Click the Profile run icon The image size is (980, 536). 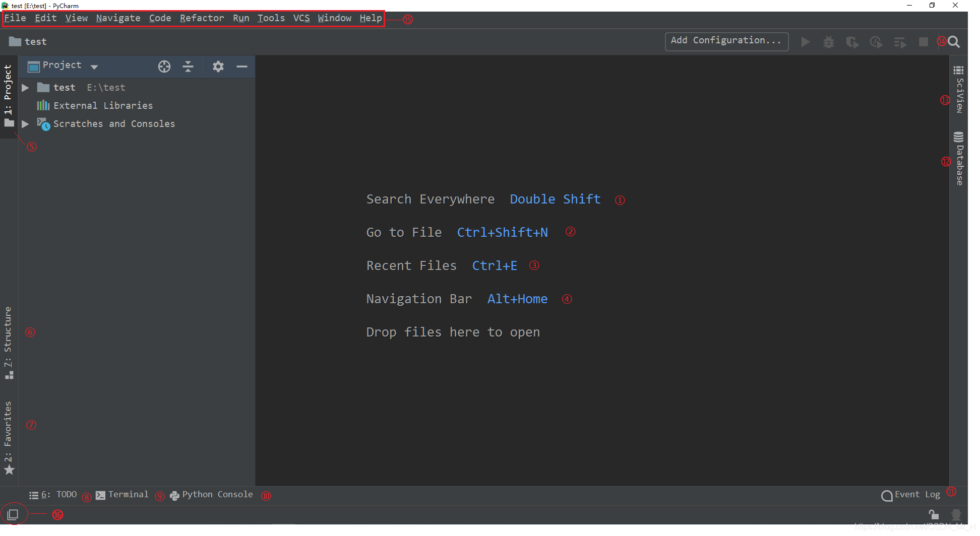pos(876,42)
